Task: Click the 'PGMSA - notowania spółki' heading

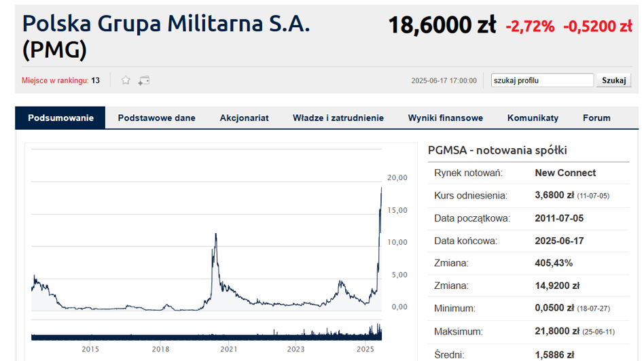Action: [497, 150]
